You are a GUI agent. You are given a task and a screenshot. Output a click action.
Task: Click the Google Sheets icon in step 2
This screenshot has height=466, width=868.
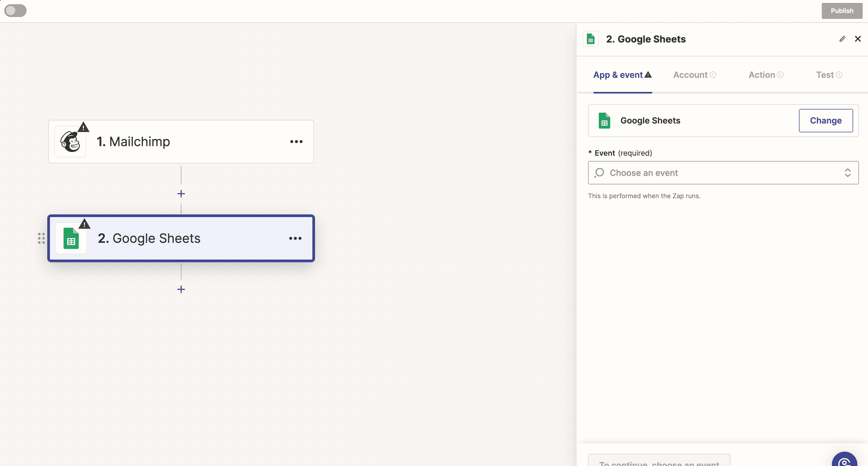[x=71, y=238]
